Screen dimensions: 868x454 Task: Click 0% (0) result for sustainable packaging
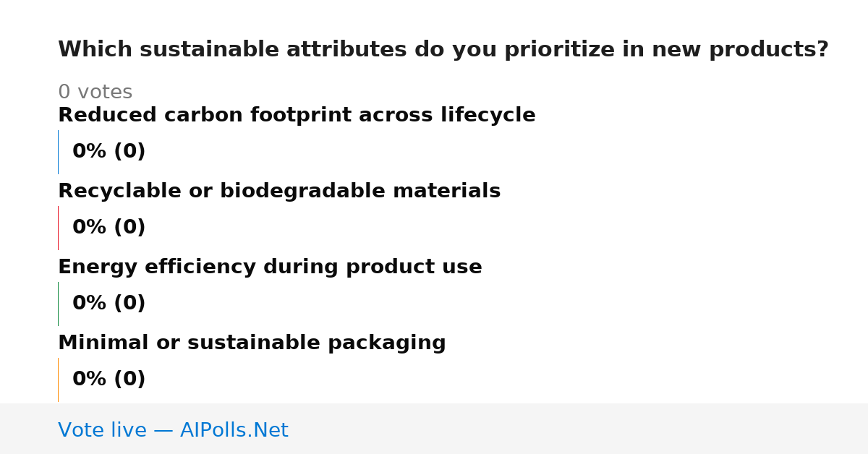(x=109, y=380)
